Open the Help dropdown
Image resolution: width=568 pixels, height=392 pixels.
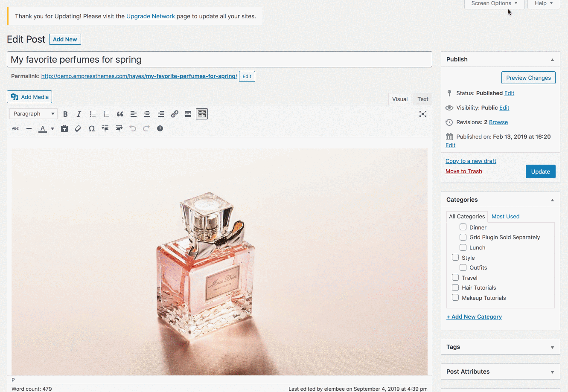544,3
